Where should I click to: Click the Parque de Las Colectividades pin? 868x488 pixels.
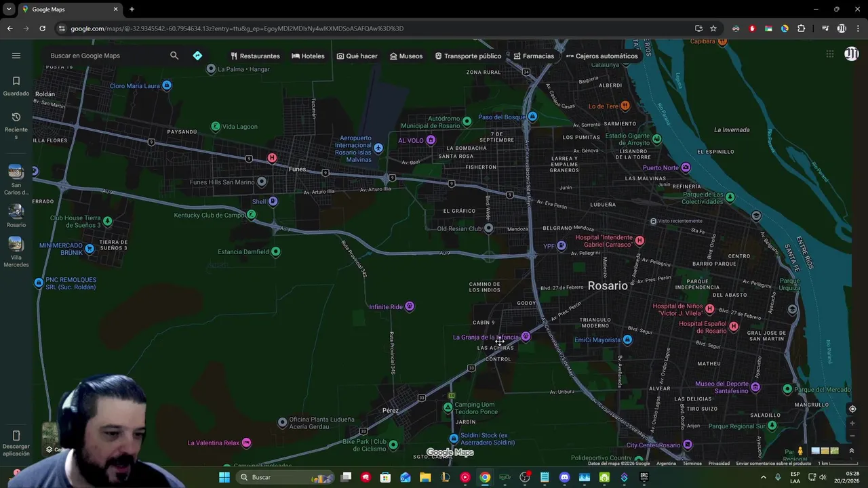click(x=730, y=197)
